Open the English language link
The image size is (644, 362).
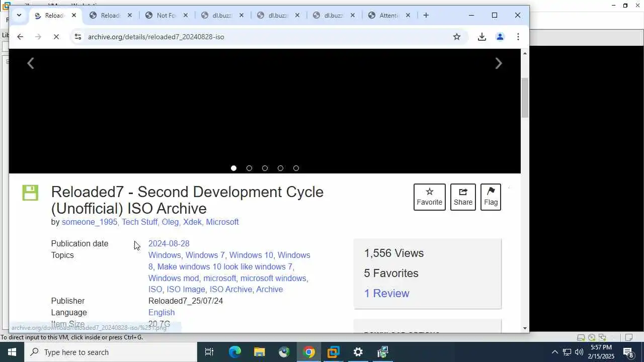(x=162, y=312)
